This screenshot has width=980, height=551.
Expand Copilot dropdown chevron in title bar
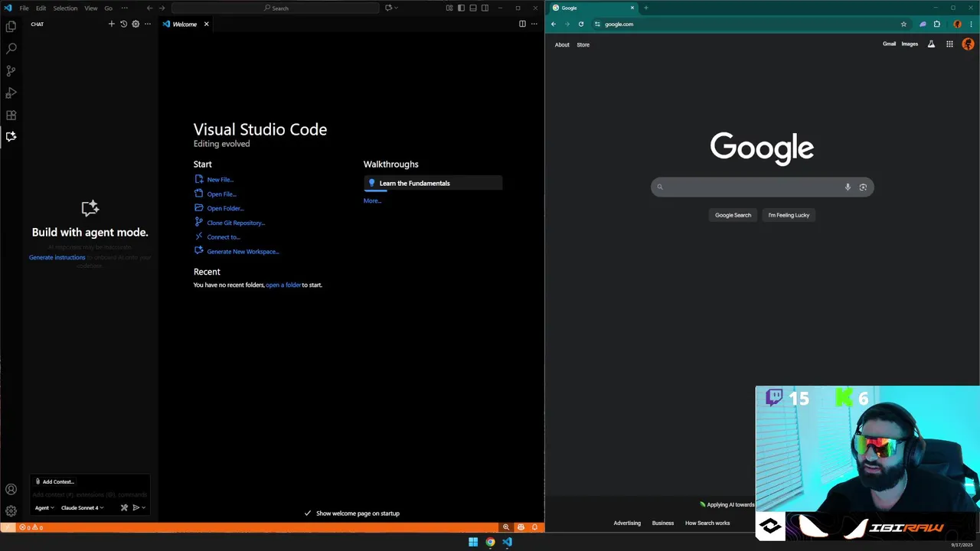[x=396, y=8]
